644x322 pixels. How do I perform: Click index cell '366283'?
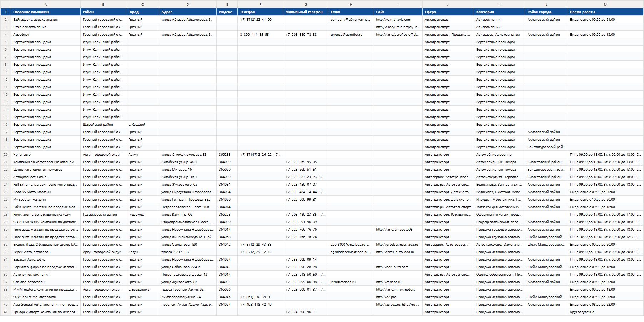227,155
